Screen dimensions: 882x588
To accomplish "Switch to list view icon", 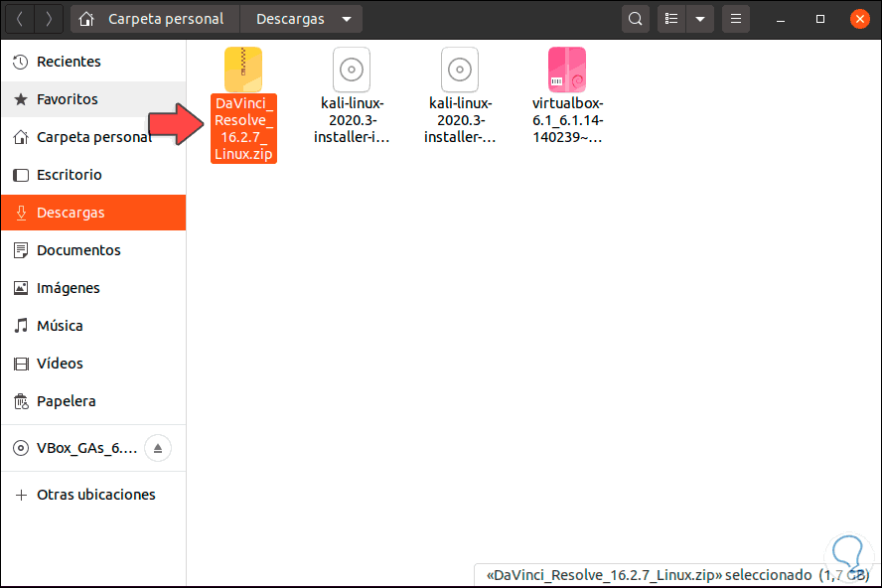I will (x=671, y=19).
